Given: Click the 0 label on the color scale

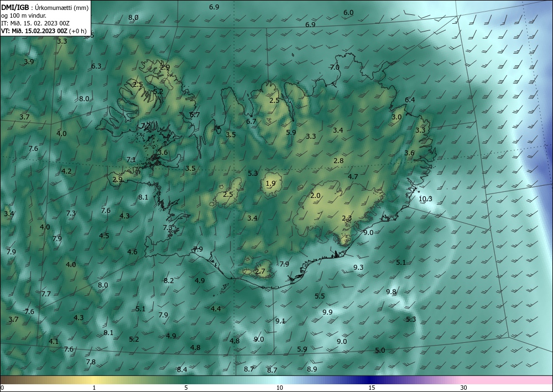Looking at the screenshot, I should coord(2,388).
